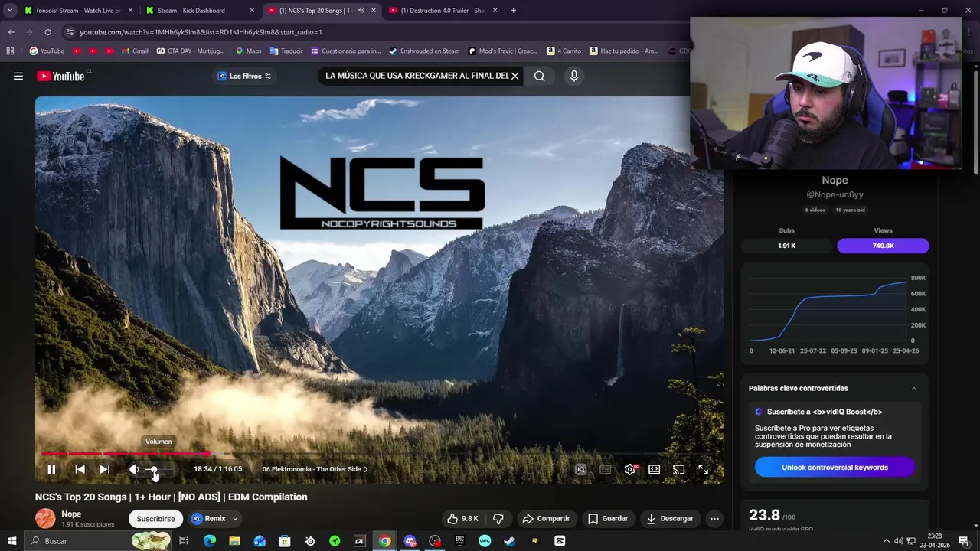Image resolution: width=980 pixels, height=551 pixels.
Task: Skip to next video in playlist
Action: point(104,469)
